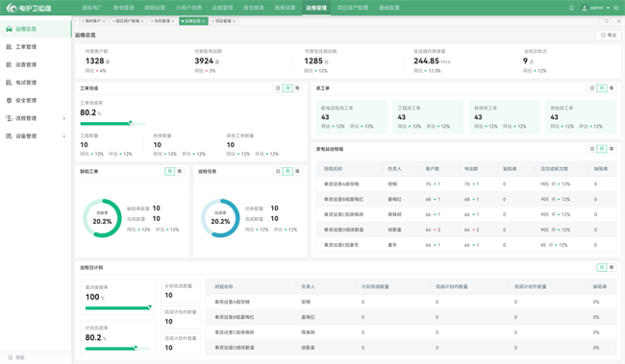Close the active 运维总览 tab
625x364 pixels.
coord(203,21)
